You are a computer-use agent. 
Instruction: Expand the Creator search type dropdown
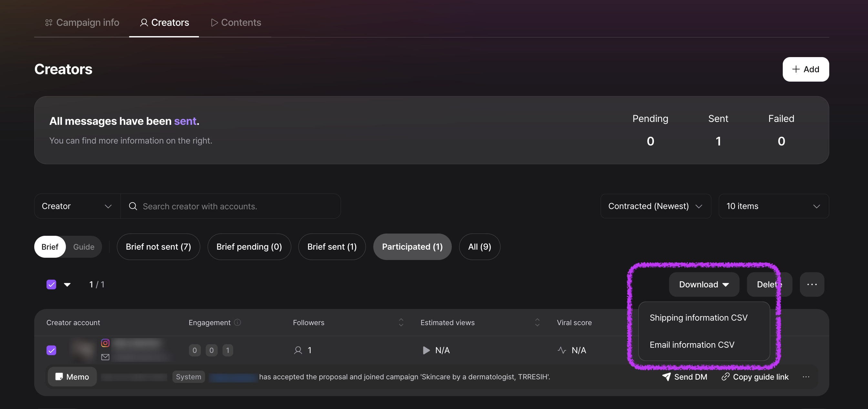point(77,206)
